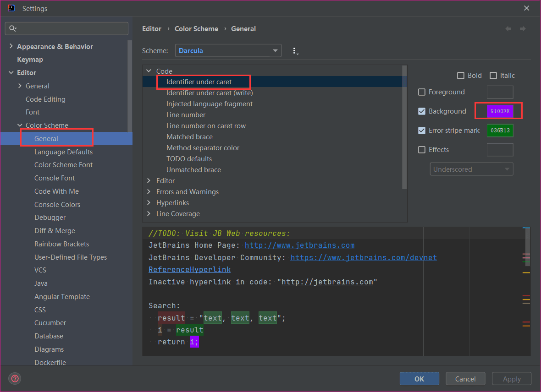Click the Apply button
541x392 pixels.
pos(512,379)
